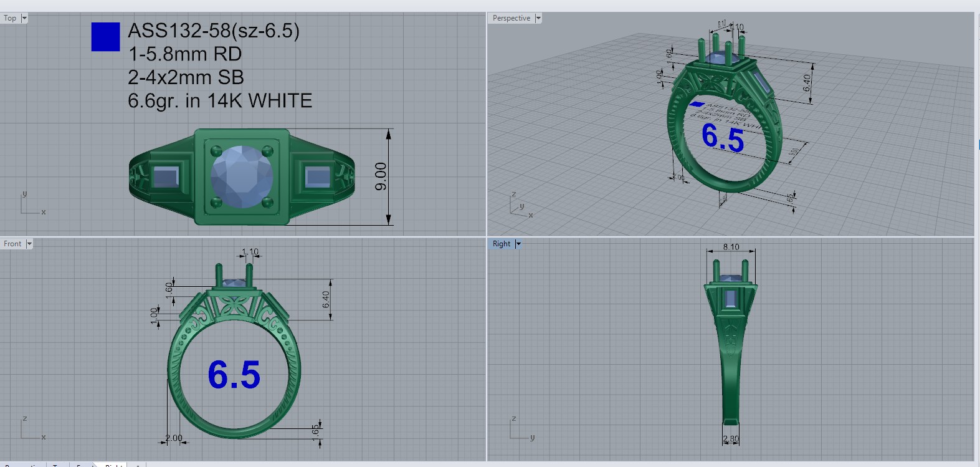This screenshot has width=980, height=467.
Task: Switch to the Top tab at bottom
Action: [56, 465]
